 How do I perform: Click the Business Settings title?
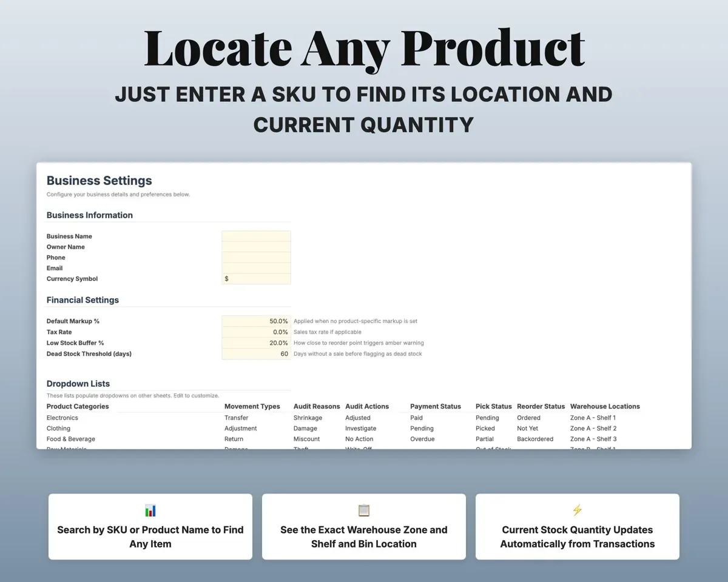coord(99,181)
